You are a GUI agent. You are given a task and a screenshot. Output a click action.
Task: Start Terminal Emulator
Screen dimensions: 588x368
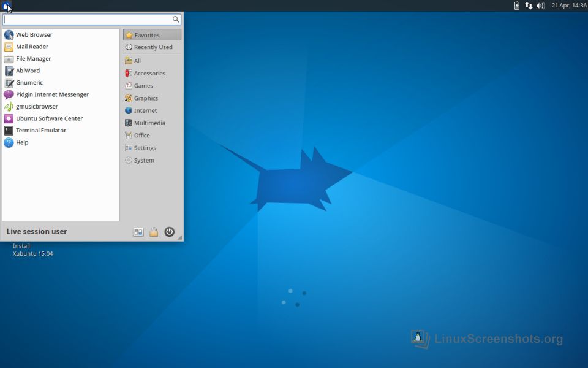point(40,131)
